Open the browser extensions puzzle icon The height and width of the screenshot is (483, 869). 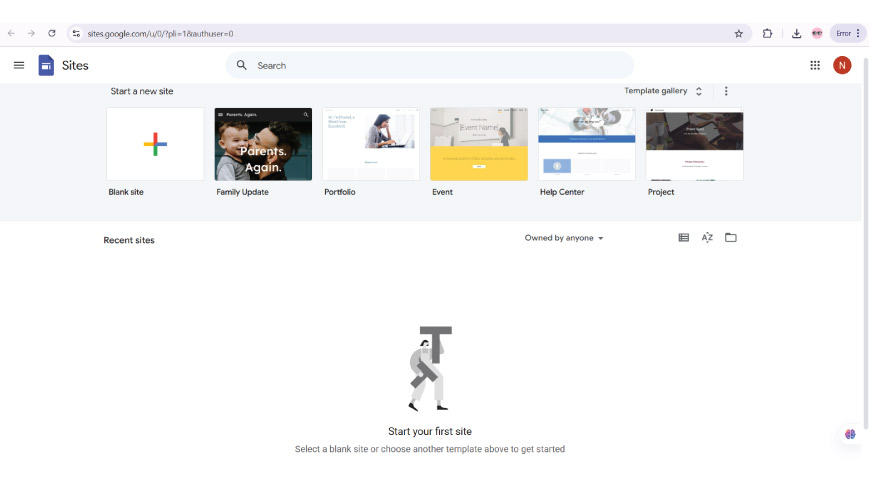(767, 33)
